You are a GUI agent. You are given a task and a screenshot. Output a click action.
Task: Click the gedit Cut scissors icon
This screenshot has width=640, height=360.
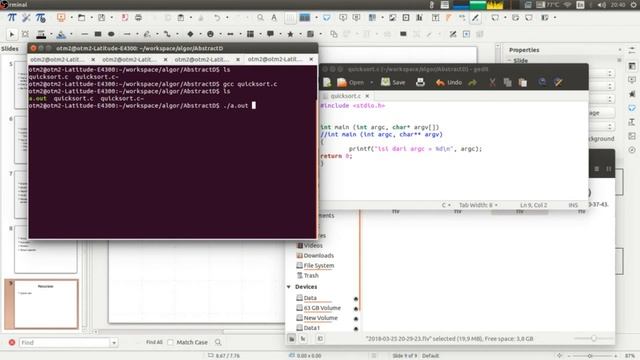[492, 82]
